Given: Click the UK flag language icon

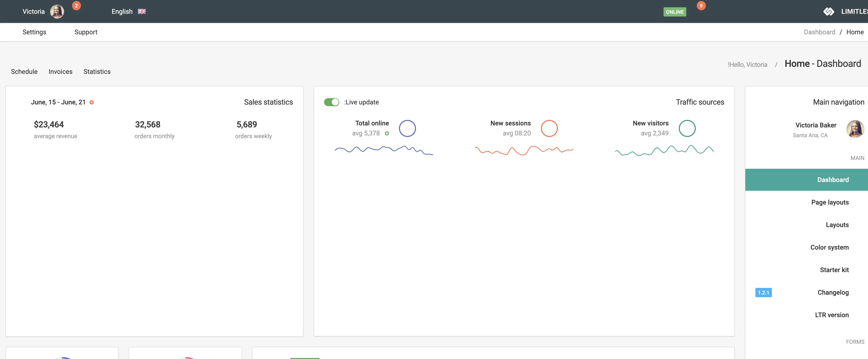Looking at the screenshot, I should (142, 12).
